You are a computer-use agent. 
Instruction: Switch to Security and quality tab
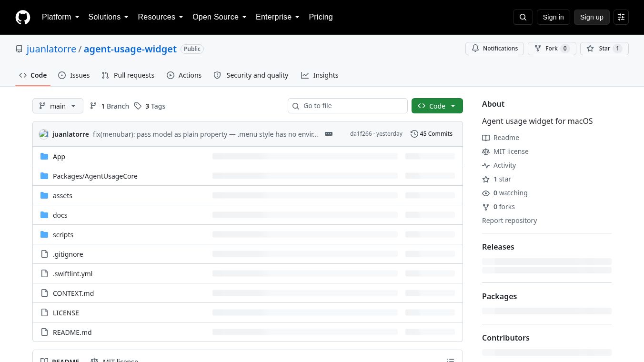pos(251,75)
